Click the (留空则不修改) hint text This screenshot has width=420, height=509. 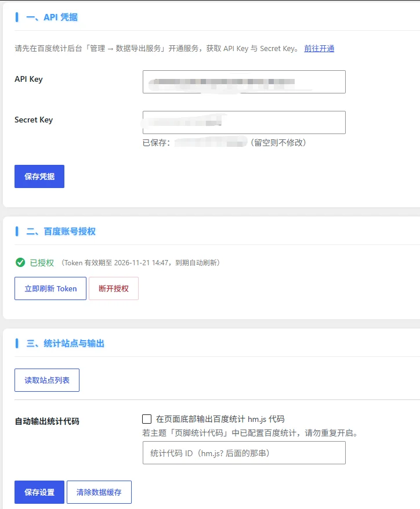pyautogui.click(x=278, y=143)
